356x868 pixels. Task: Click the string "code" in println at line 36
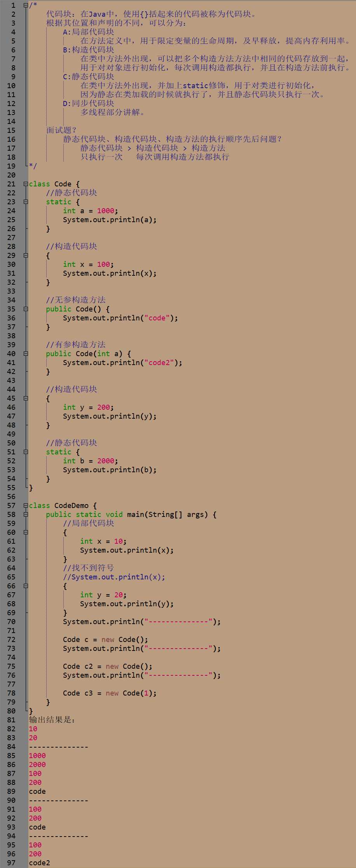click(x=157, y=318)
